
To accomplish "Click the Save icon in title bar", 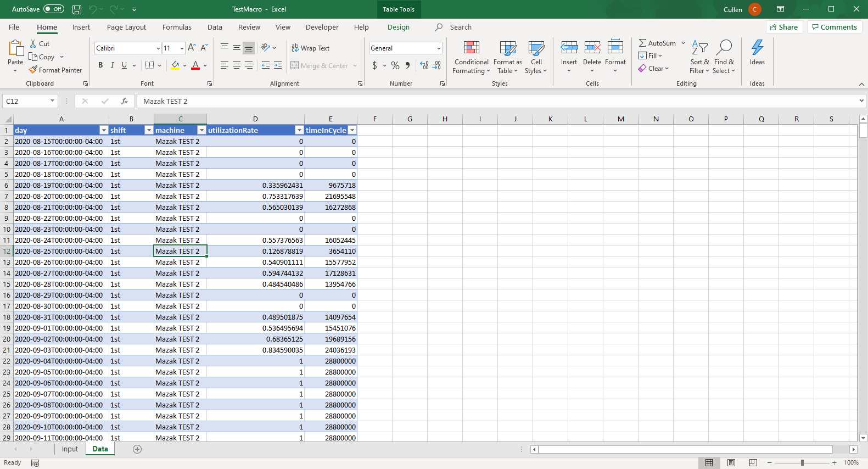I will pos(77,9).
